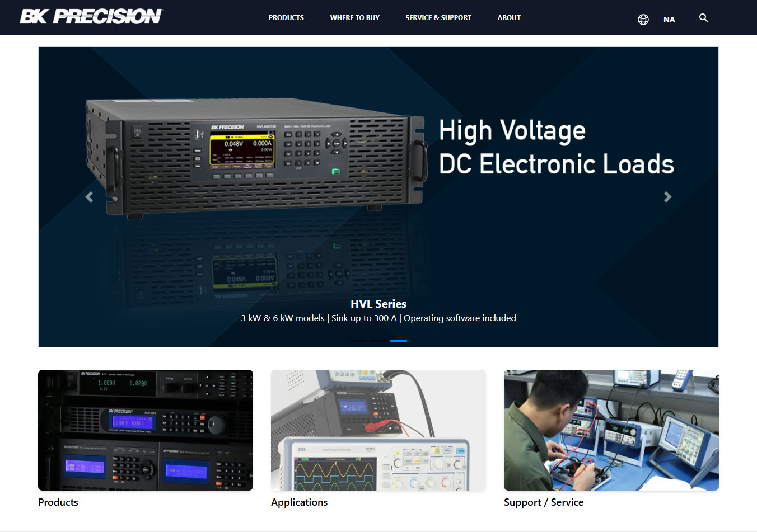The image size is (757, 532).
Task: Open the Where to Buy menu
Action: coord(354,18)
